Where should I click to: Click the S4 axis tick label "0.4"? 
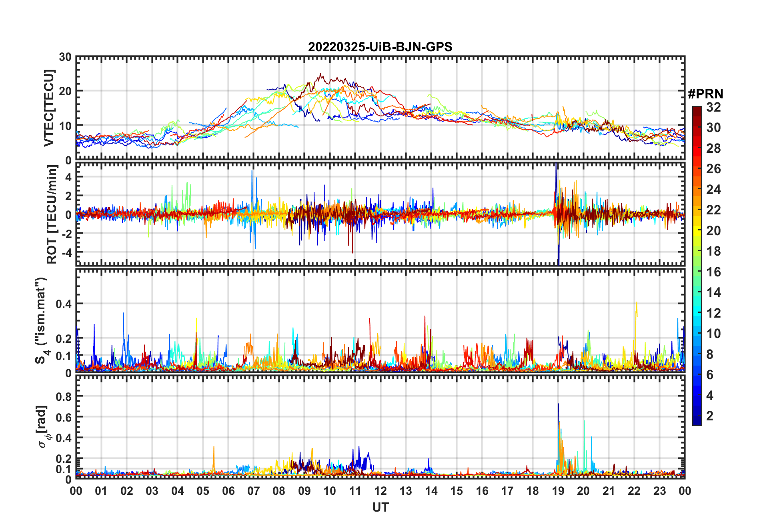pyautogui.click(x=64, y=304)
